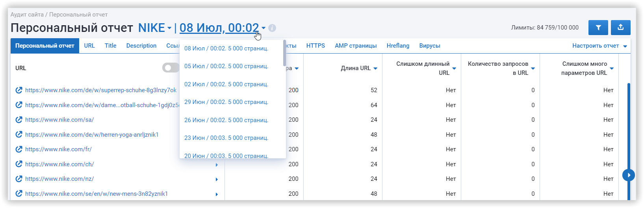Click the Аудит сайта breadcrumb

tap(27, 15)
